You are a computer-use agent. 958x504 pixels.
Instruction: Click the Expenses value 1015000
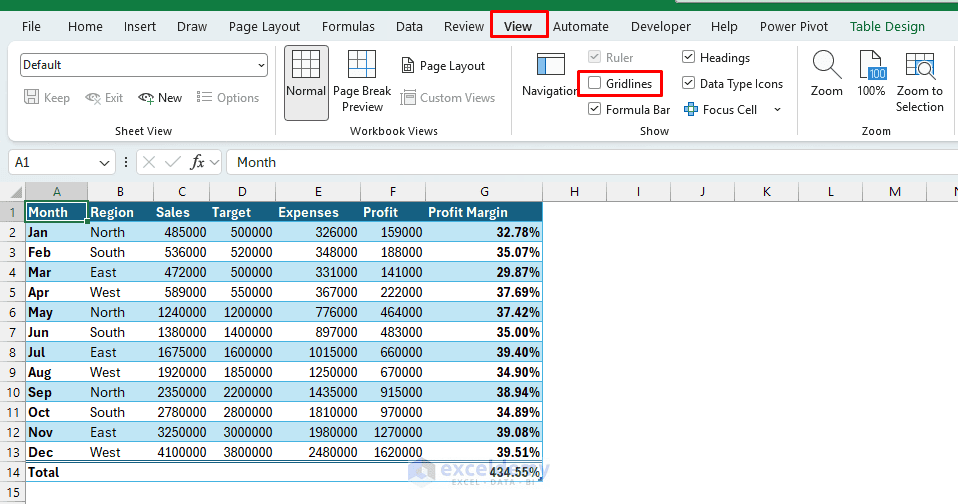click(318, 352)
